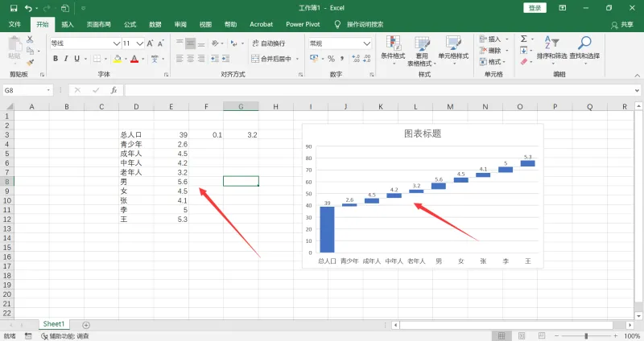
Task: Toggle Bold formatting
Action: pos(56,59)
